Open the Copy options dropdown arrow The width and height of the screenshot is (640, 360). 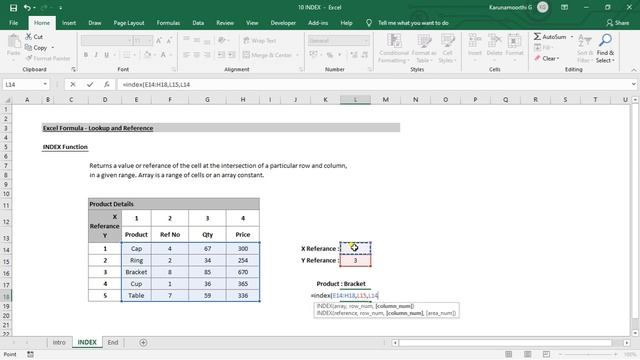click(53, 48)
